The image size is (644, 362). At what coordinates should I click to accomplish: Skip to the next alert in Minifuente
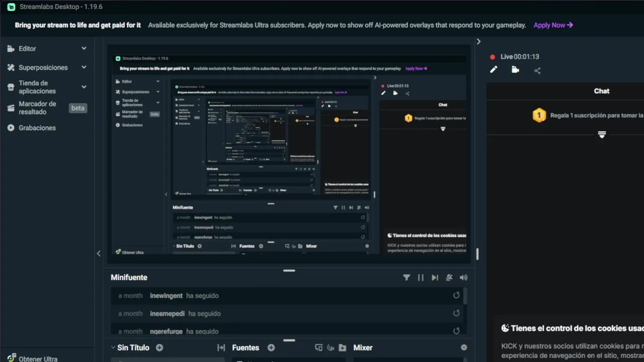(435, 278)
